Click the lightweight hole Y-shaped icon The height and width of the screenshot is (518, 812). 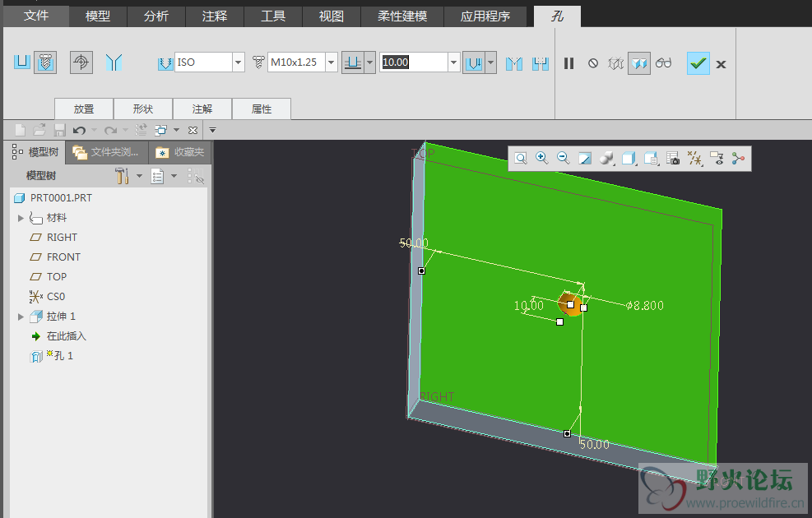point(114,62)
